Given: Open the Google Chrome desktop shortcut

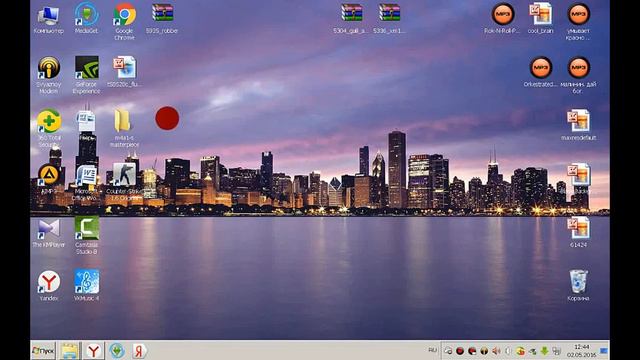Looking at the screenshot, I should click(x=124, y=22).
